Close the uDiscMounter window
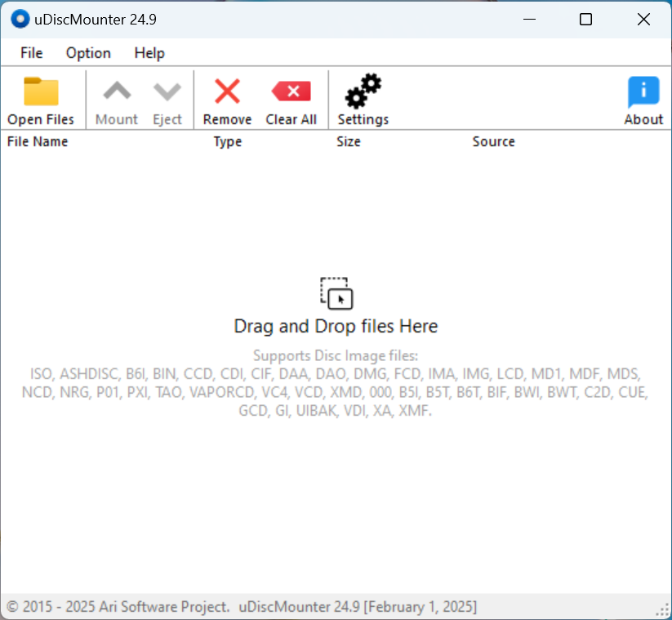672x620 pixels. tap(643, 20)
